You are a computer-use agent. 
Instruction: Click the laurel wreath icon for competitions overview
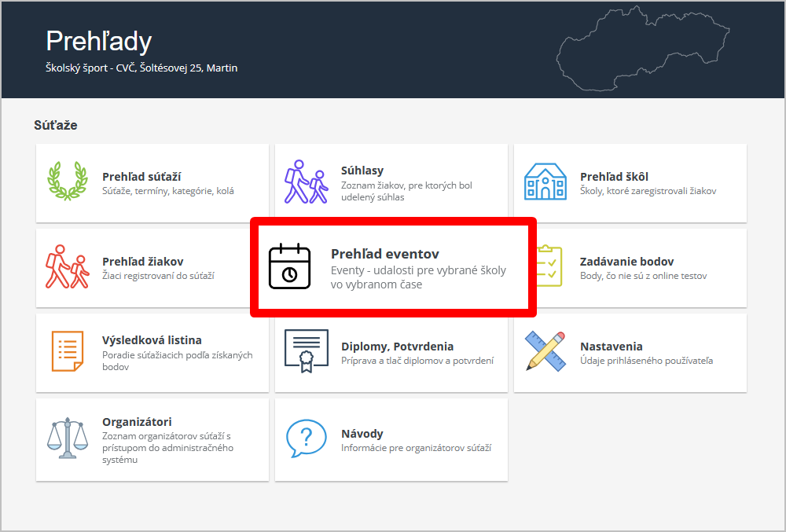67,182
